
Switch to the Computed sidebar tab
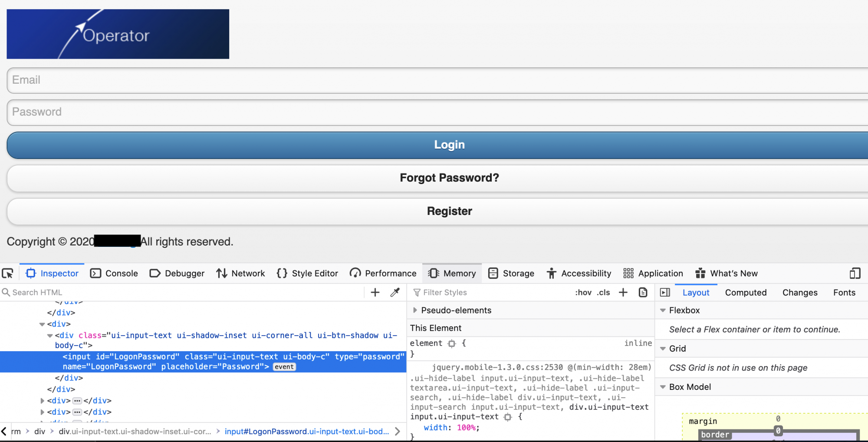(746, 292)
